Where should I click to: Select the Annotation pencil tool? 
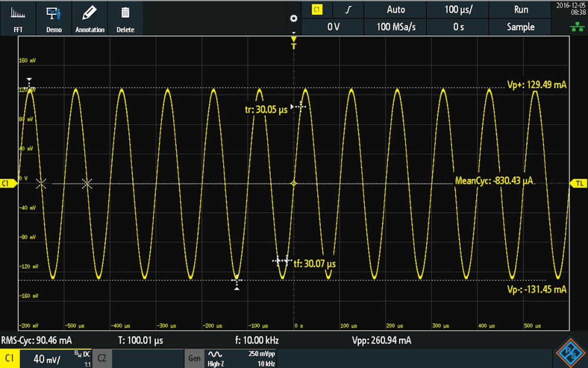[x=89, y=18]
